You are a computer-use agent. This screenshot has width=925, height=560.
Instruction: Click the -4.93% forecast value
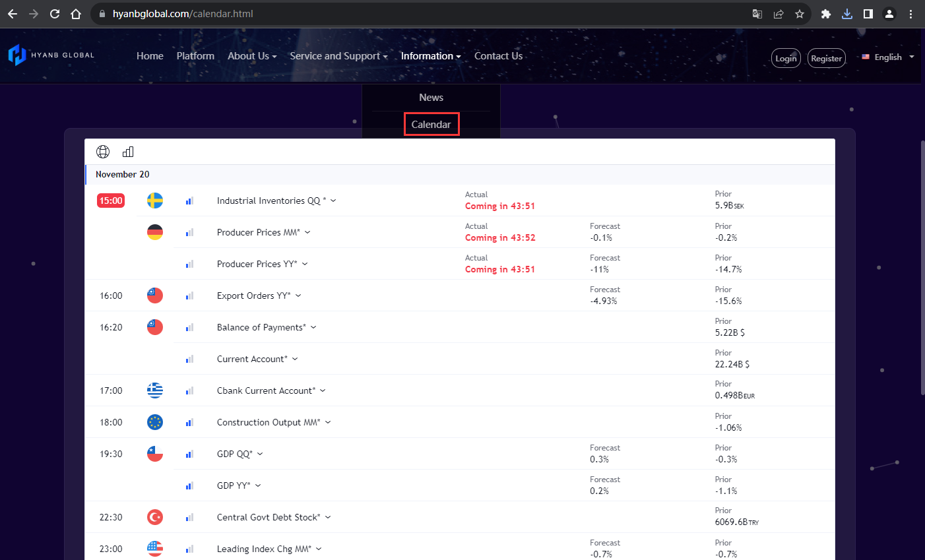click(x=604, y=301)
